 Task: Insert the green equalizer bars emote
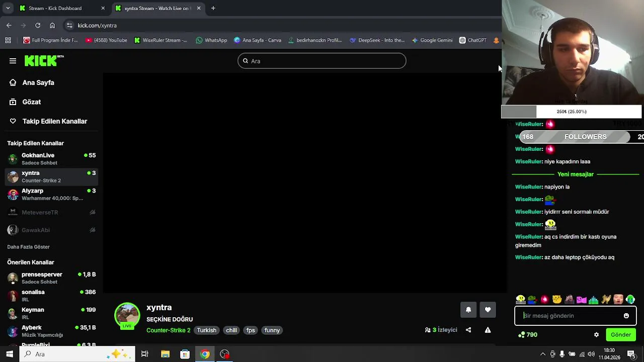pyautogui.click(x=593, y=300)
